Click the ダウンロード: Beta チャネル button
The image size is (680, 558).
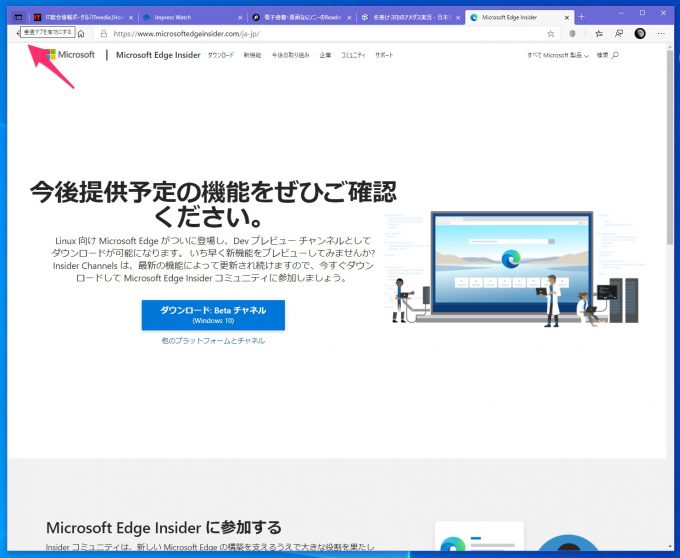pyautogui.click(x=213, y=315)
